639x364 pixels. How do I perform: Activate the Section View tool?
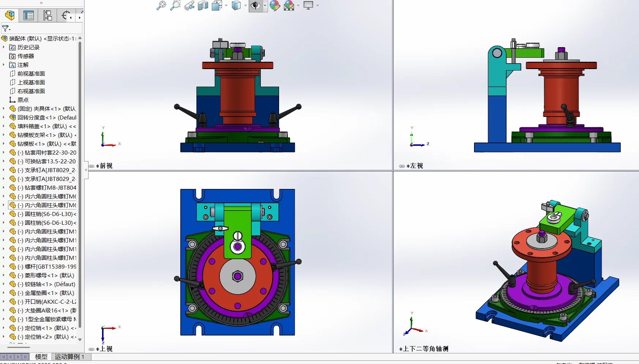pos(203,5)
